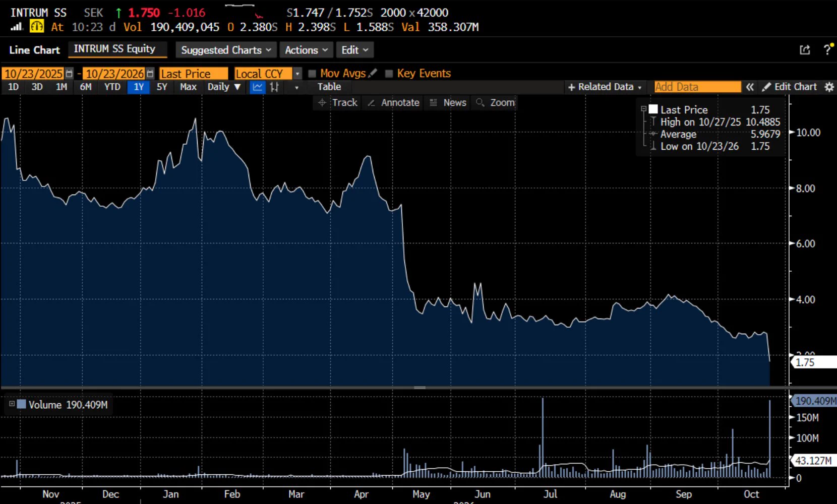Open chart settings gear icon
Viewport: 837px width, 504px height.
[829, 87]
